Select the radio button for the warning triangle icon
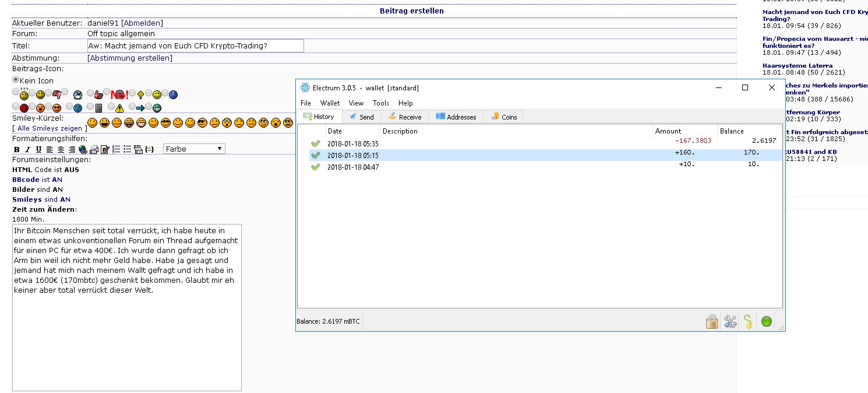This screenshot has width=868, height=393. coord(110,107)
